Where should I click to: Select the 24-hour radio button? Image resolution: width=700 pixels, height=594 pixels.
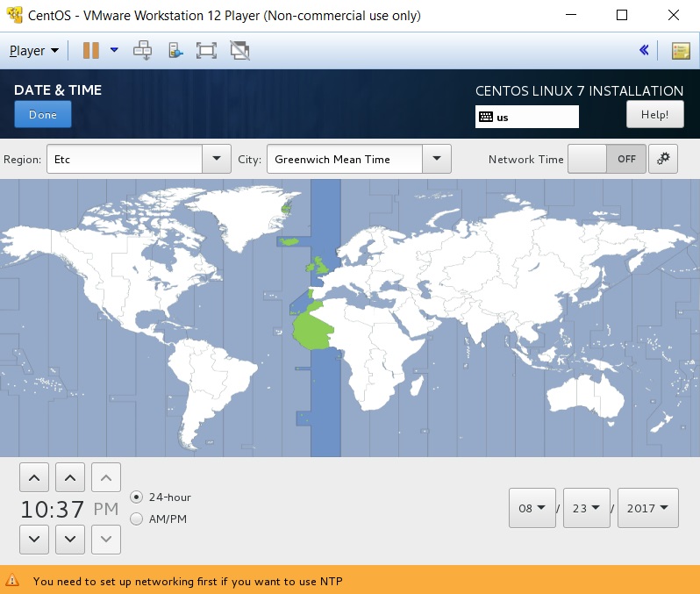[x=136, y=497]
